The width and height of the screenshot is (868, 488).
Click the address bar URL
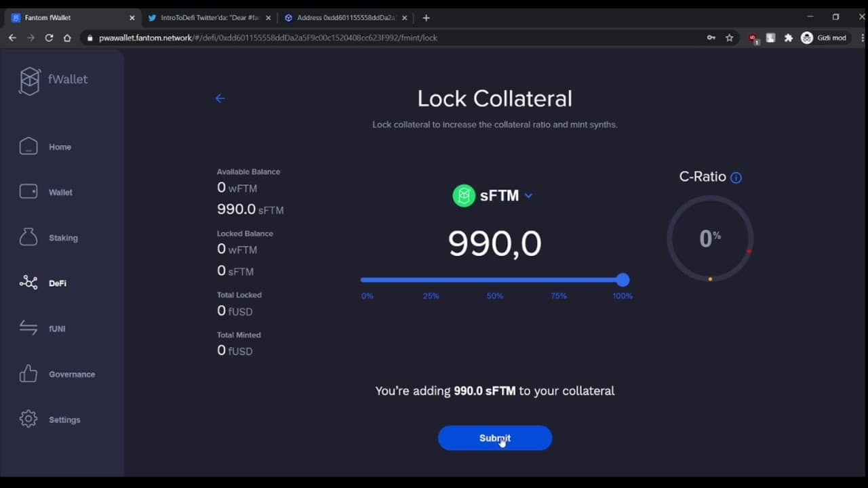268,38
